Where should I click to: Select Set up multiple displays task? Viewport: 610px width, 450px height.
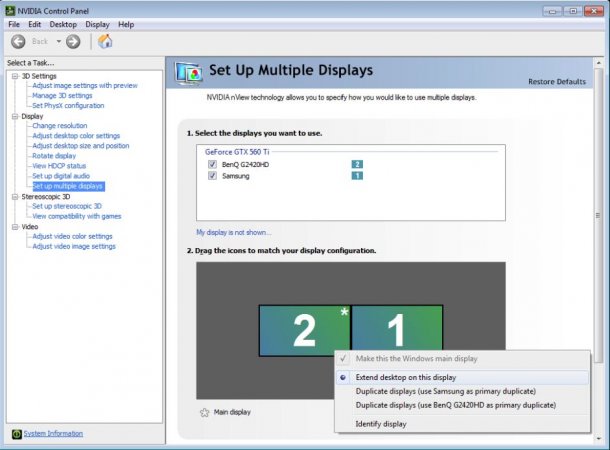coord(68,186)
